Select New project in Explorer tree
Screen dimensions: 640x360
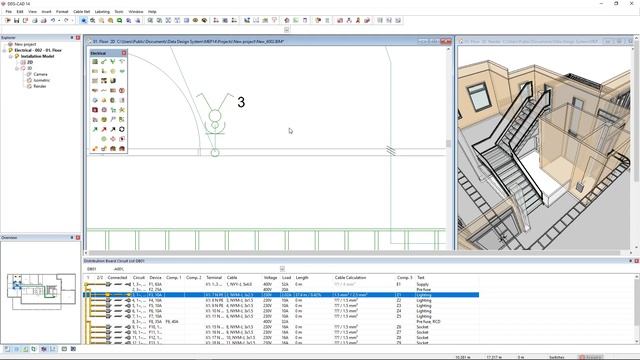coord(25,44)
